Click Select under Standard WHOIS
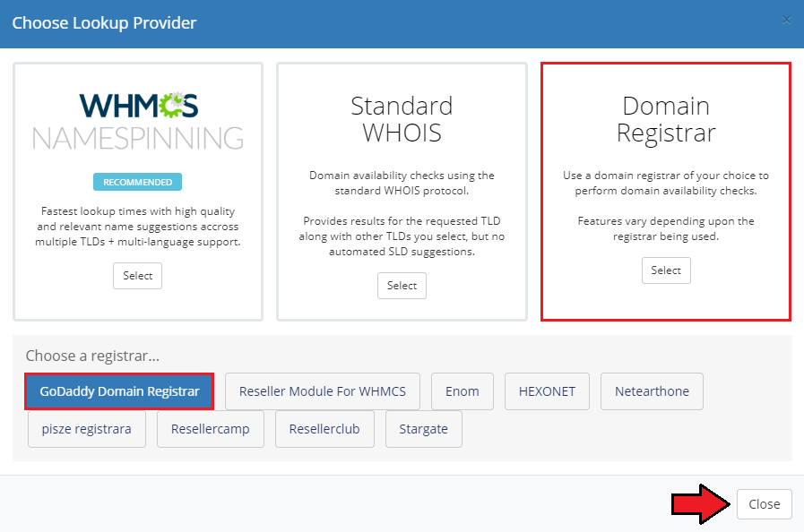 pyautogui.click(x=402, y=286)
